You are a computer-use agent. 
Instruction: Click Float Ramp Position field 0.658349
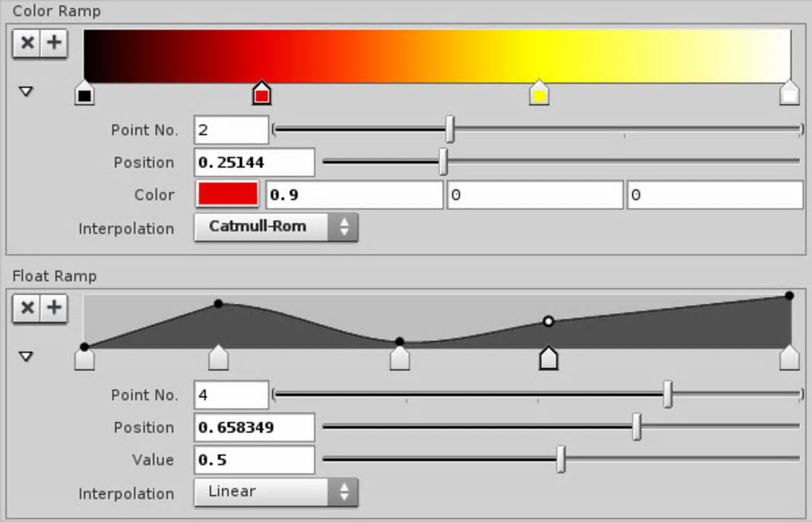tap(254, 428)
